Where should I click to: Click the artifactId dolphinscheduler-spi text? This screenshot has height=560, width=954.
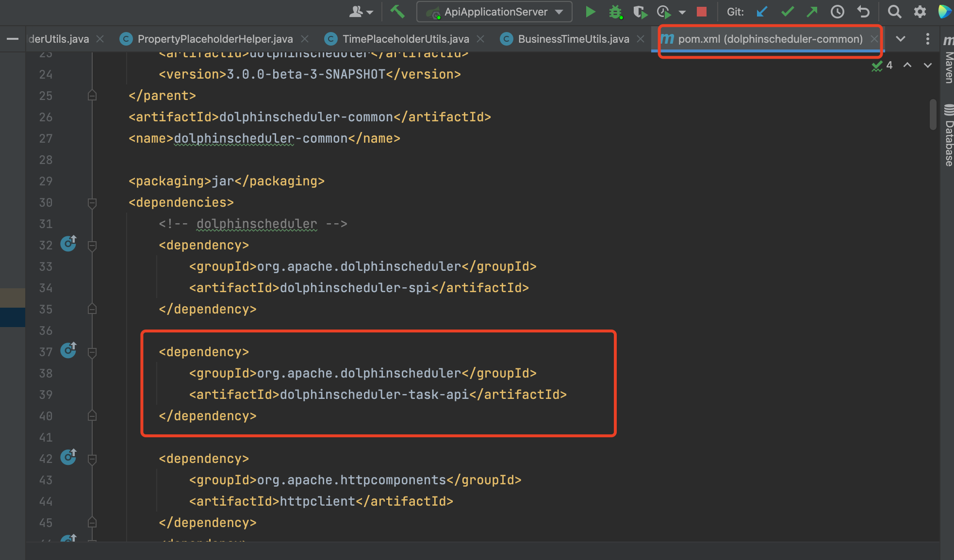355,288
